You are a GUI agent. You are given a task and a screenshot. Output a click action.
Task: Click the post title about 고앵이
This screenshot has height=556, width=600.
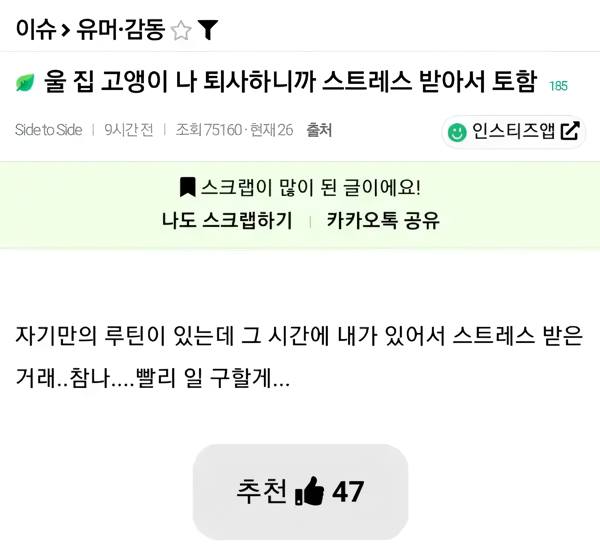[x=290, y=83]
